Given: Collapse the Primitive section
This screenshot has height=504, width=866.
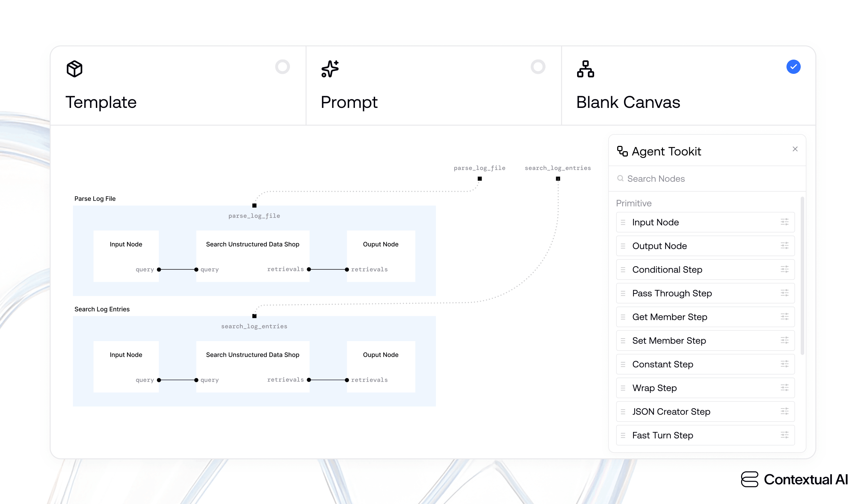Looking at the screenshot, I should [634, 203].
